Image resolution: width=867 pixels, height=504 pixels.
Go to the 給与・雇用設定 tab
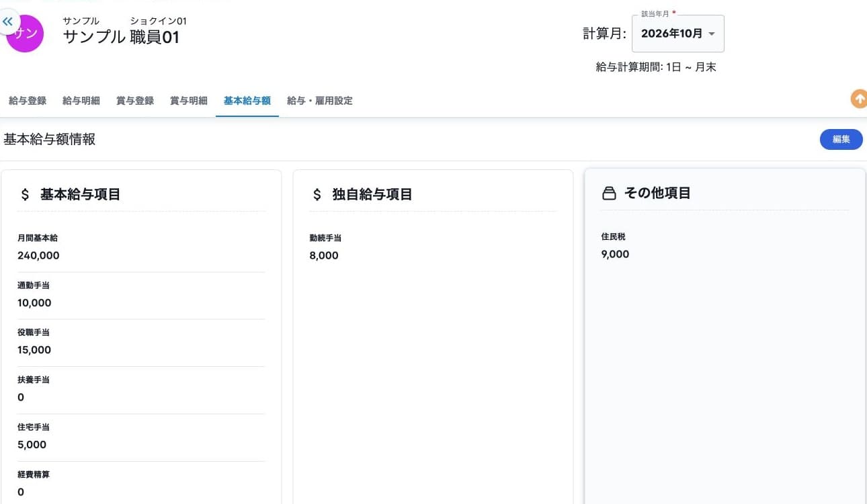click(x=320, y=101)
